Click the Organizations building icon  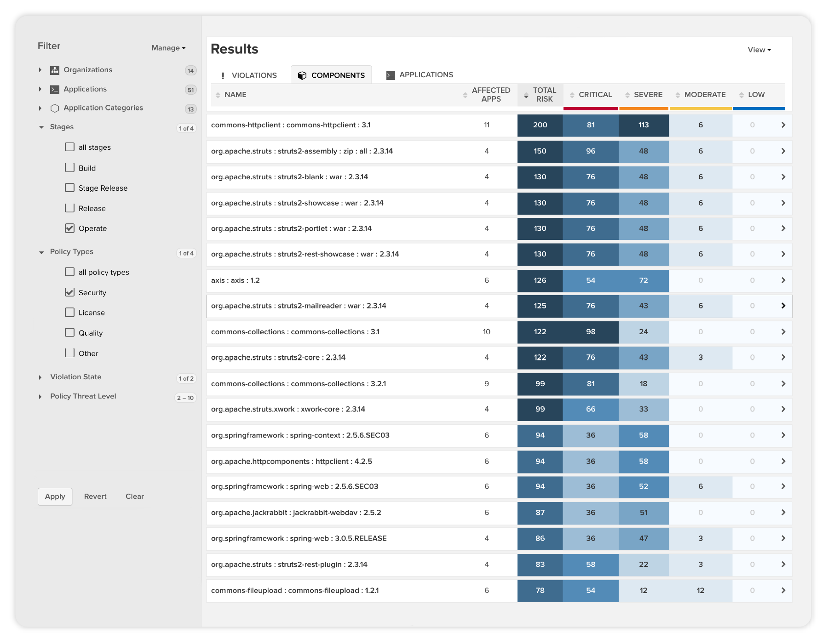(x=55, y=70)
